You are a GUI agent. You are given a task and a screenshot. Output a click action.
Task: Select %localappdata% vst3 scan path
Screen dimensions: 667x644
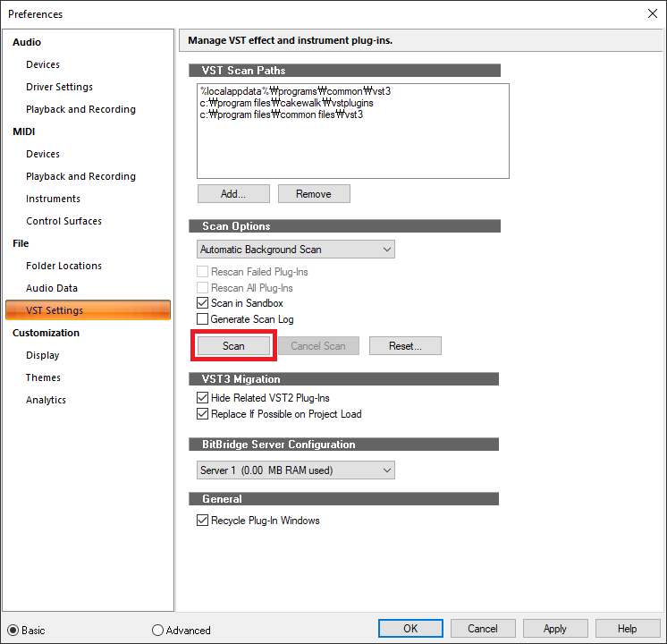(295, 91)
